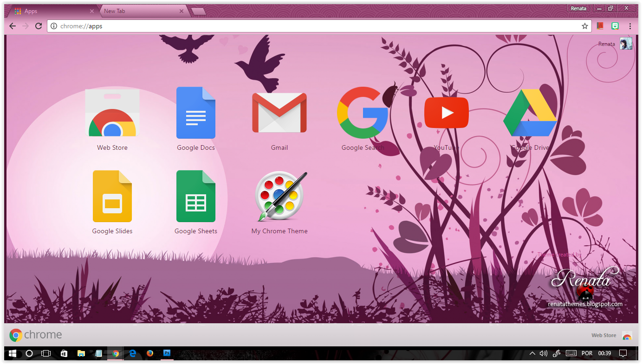
Task: Launch Google Drive from the apps page
Action: pos(530,112)
